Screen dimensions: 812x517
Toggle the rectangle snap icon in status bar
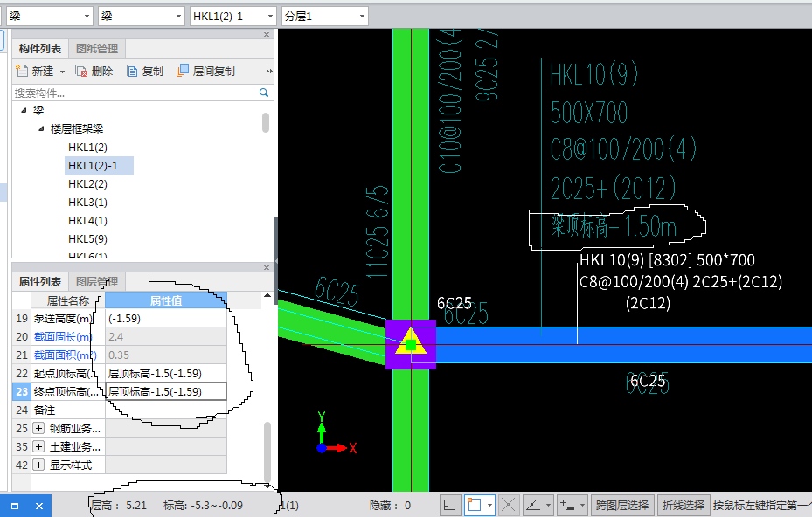[475, 505]
